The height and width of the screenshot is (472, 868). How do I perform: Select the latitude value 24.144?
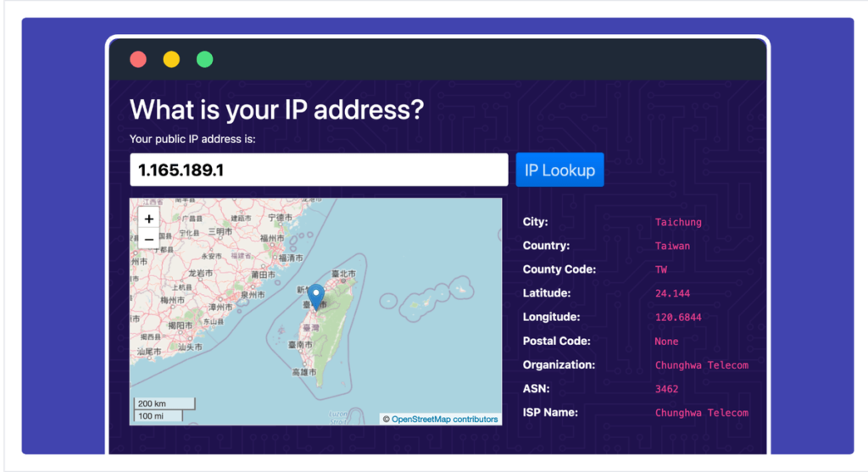tap(672, 293)
